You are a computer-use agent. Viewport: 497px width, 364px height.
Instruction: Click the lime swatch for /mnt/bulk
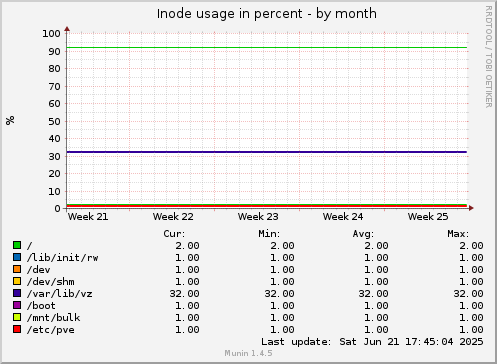point(17,317)
